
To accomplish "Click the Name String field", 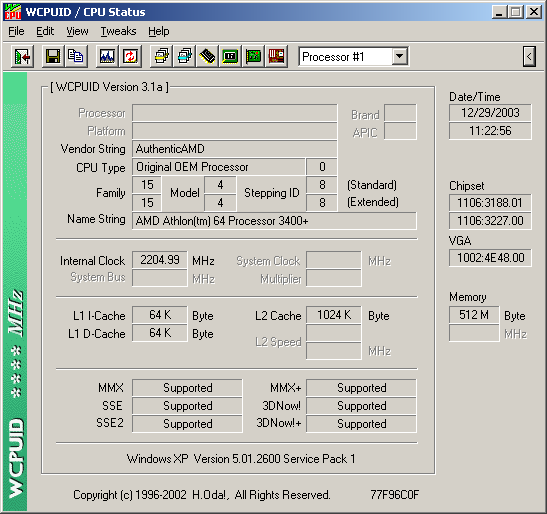I will (274, 221).
